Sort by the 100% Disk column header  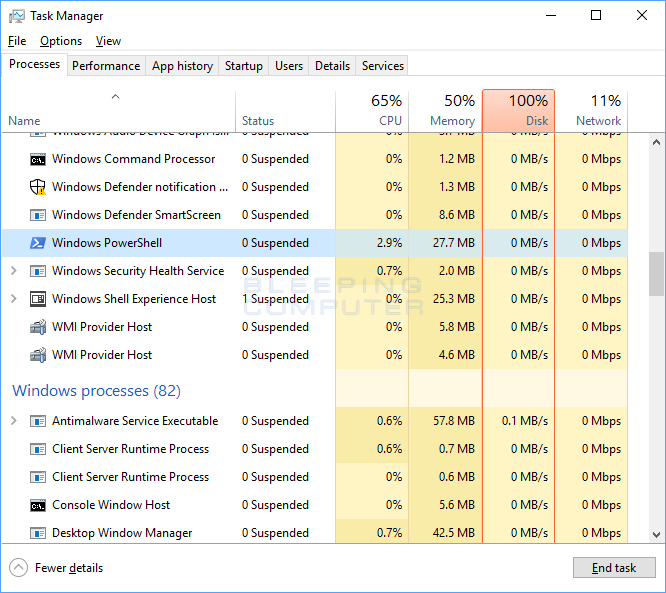[518, 111]
